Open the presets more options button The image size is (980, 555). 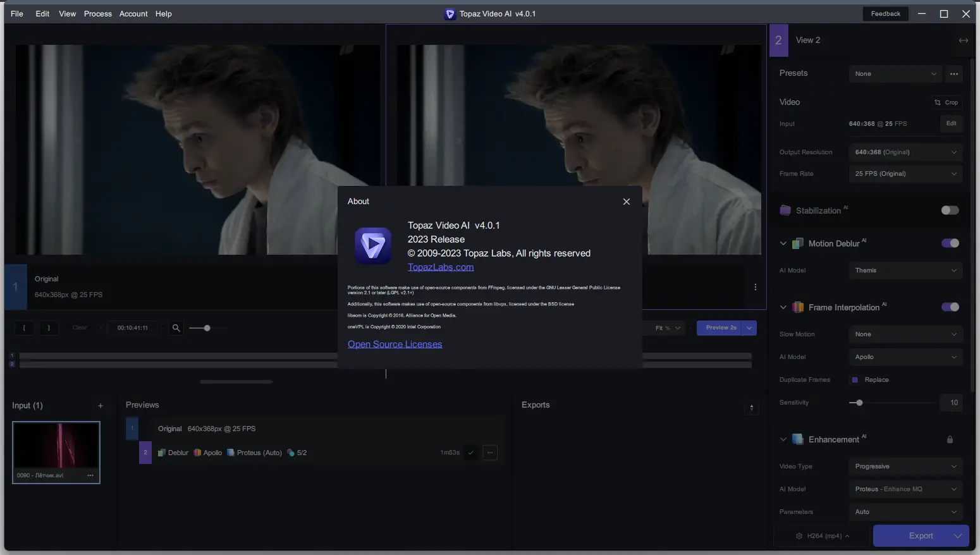click(x=954, y=74)
